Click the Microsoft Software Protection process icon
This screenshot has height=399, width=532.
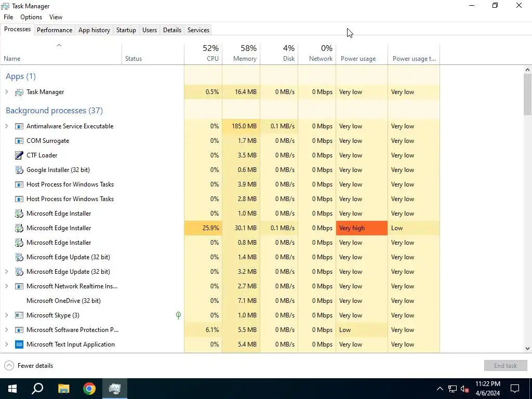(x=19, y=330)
